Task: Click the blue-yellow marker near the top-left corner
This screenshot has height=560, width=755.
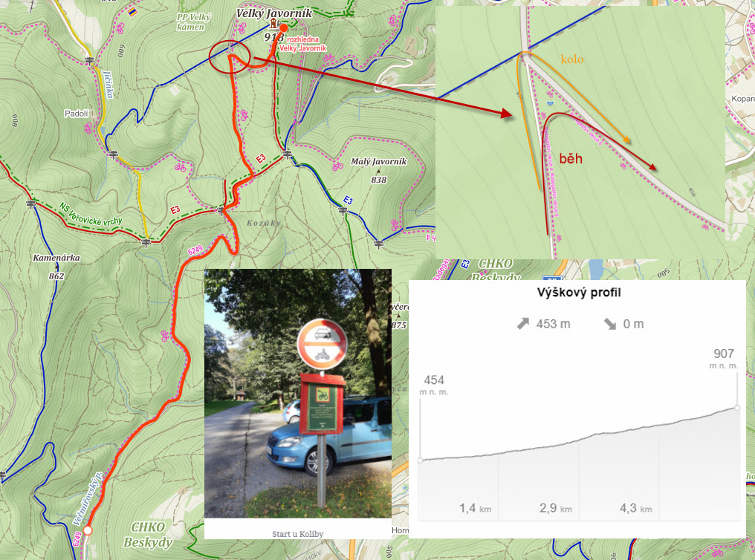Action: click(132, 11)
